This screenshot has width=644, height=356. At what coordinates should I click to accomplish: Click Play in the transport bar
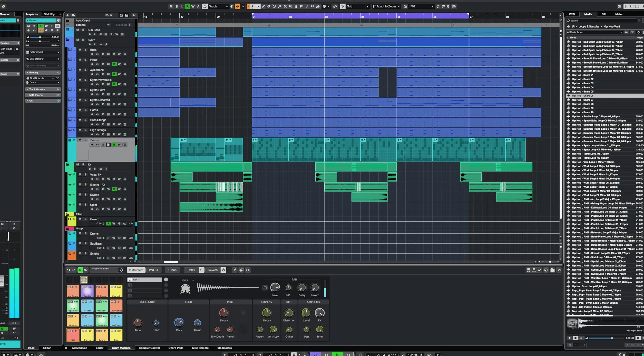tap(337, 354)
